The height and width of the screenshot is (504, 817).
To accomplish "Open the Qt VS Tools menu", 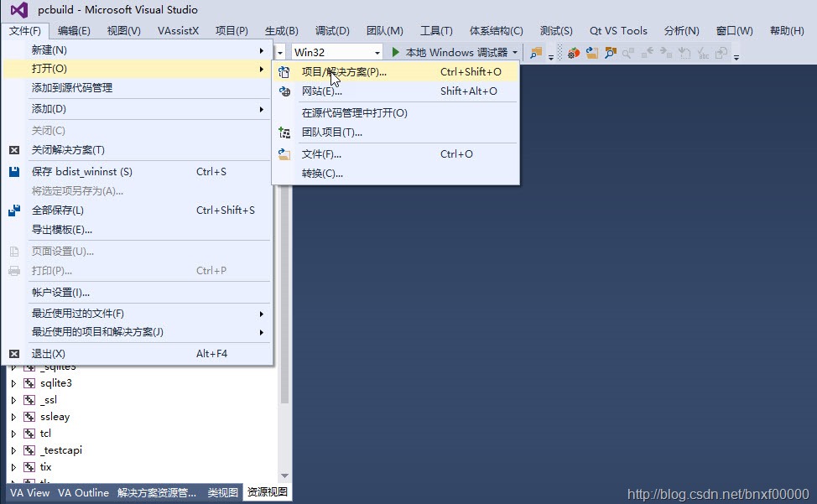I will (x=618, y=31).
